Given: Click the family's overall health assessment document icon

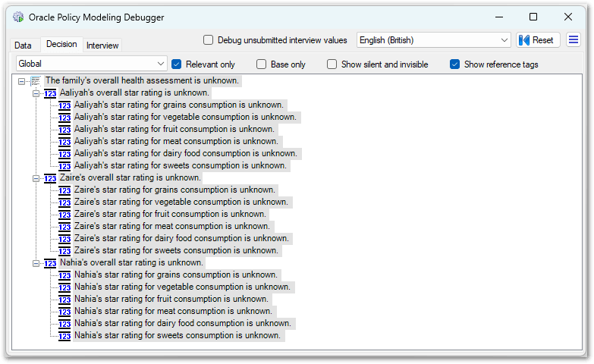Looking at the screenshot, I should click(x=36, y=80).
